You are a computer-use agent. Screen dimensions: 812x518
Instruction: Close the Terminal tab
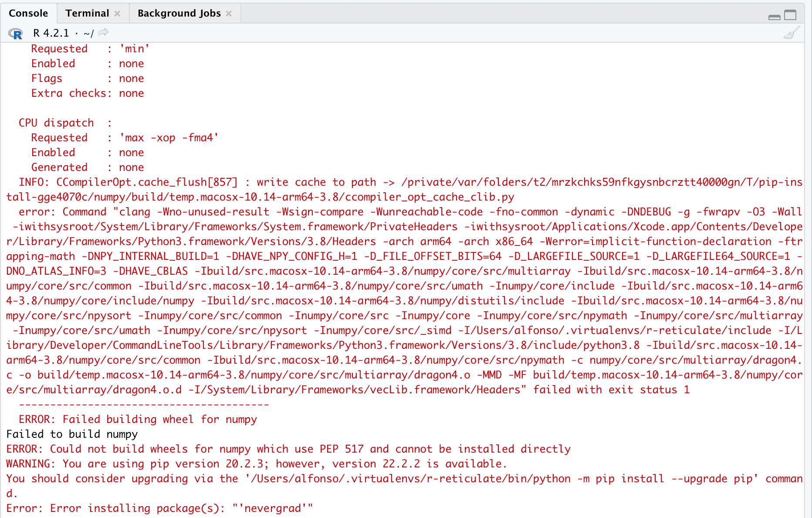point(117,13)
